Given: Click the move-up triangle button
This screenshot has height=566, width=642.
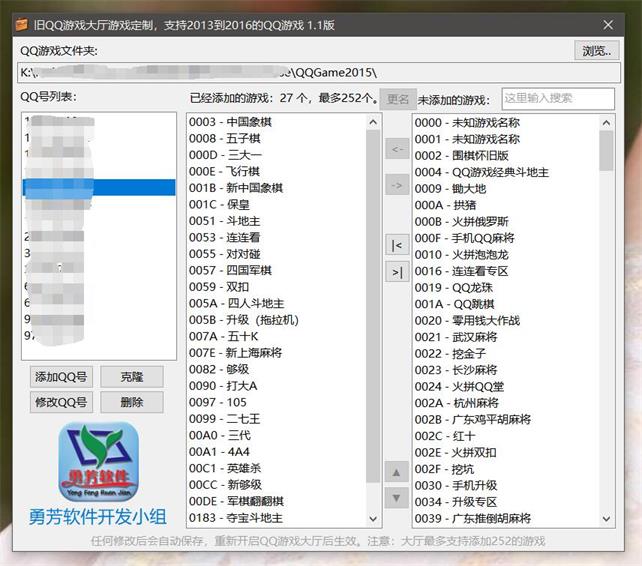Looking at the screenshot, I should [396, 472].
